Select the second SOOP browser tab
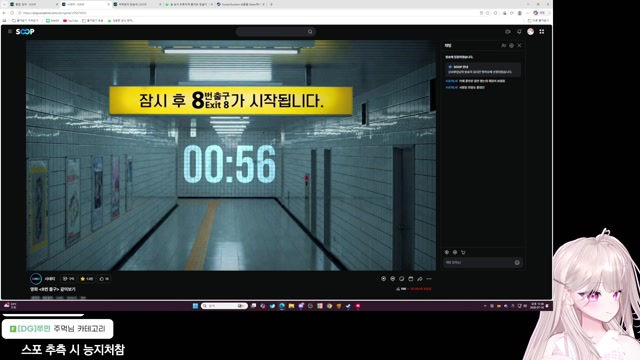This screenshot has height=360, width=640. [x=85, y=4]
